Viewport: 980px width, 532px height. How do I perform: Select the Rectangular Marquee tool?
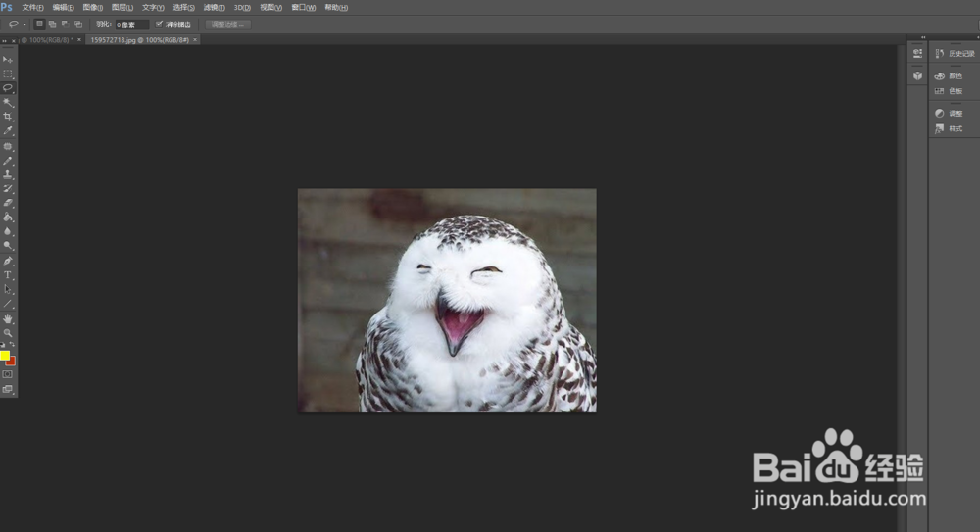[x=8, y=73]
